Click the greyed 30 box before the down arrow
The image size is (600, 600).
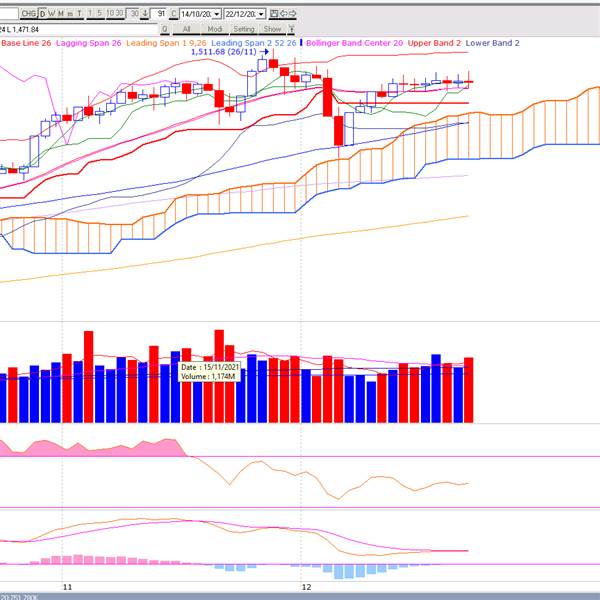134,14
